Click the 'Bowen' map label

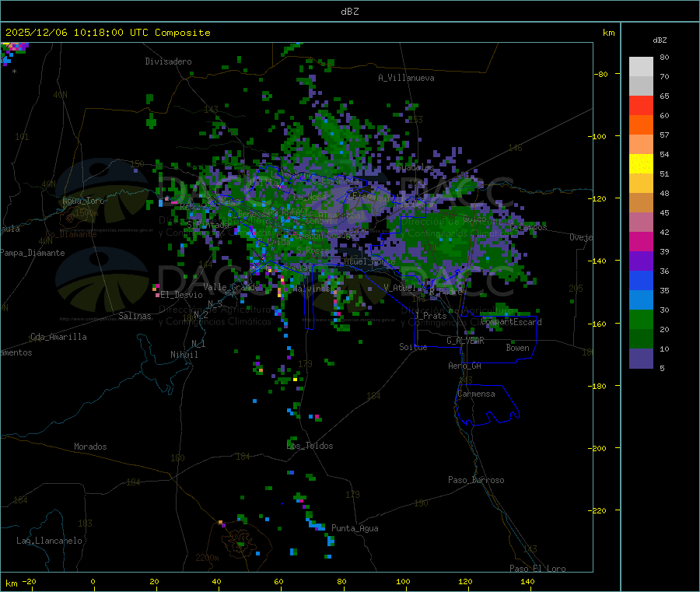click(517, 348)
